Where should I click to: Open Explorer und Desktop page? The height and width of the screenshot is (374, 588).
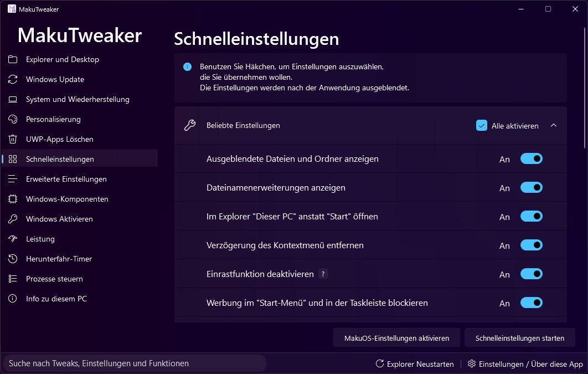[x=80, y=59]
